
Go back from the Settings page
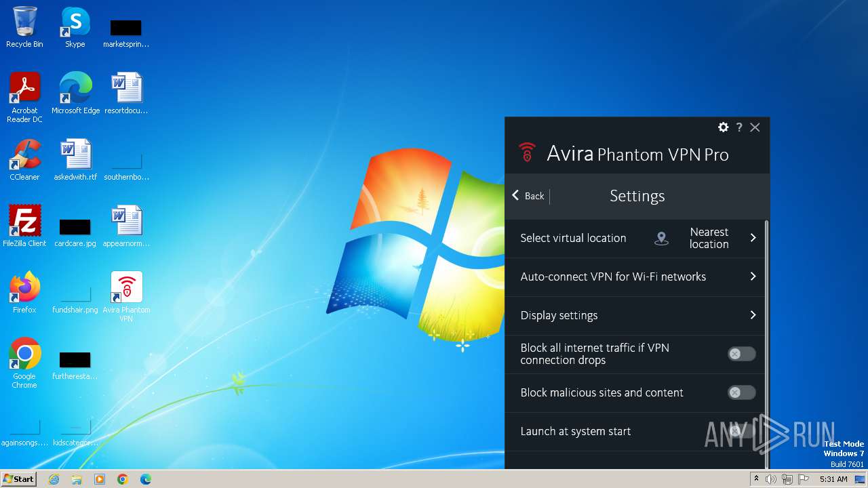[x=528, y=196]
